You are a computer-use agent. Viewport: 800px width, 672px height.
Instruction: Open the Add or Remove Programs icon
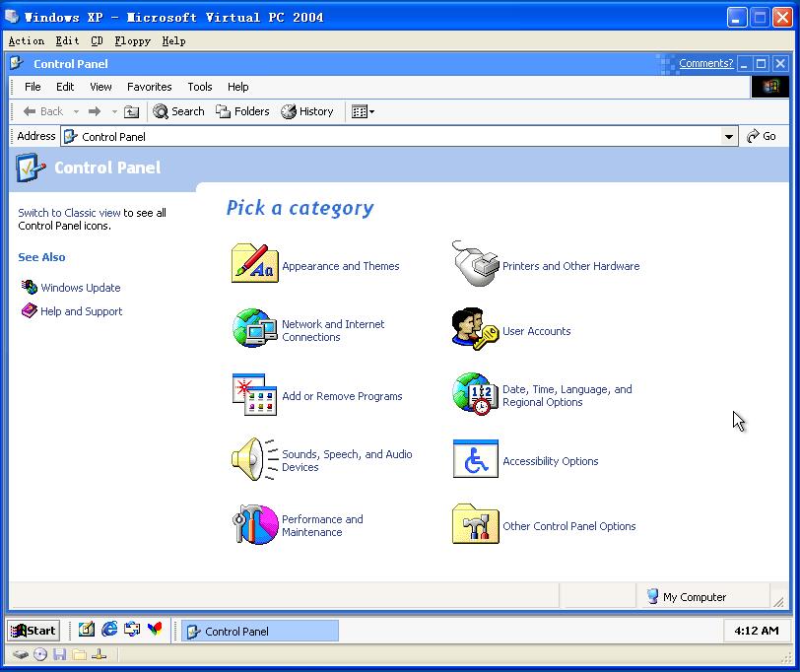(x=254, y=394)
